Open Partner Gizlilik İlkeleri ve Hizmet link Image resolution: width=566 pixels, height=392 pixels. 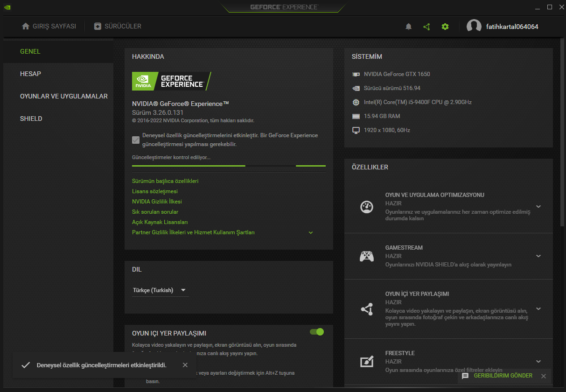pos(193,232)
